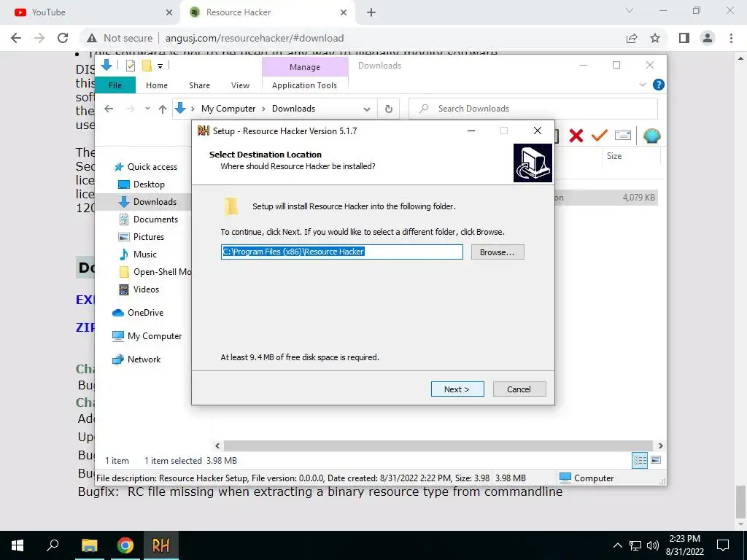Click the Explorer horizontal scrollbar track
The width and height of the screenshot is (747, 560).
click(438, 446)
